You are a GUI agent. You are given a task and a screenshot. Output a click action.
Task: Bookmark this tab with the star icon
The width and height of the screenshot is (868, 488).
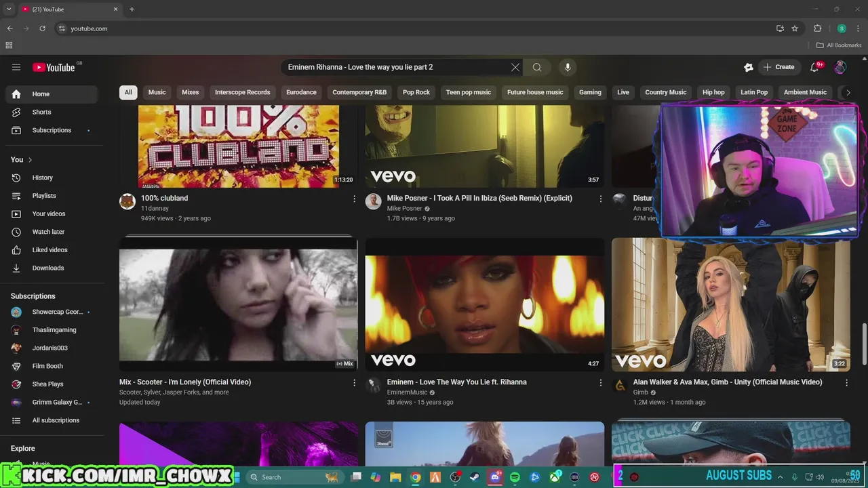(795, 28)
